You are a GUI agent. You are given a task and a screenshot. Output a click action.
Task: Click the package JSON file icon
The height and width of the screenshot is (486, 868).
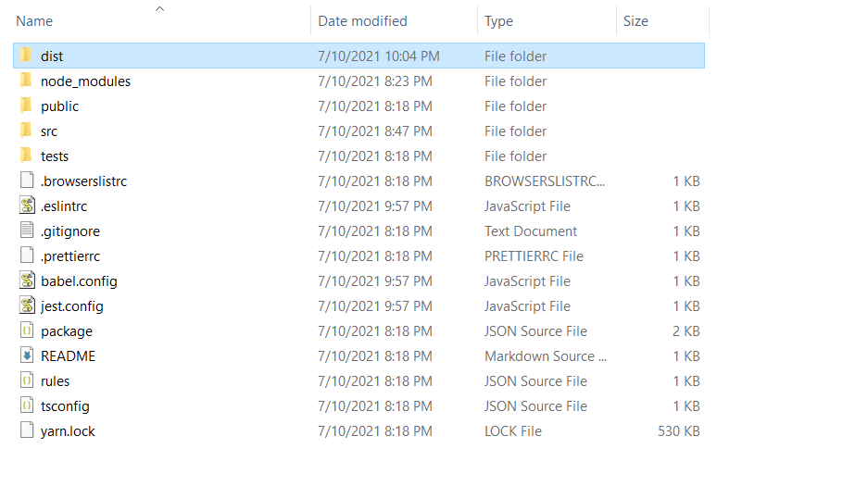click(26, 330)
